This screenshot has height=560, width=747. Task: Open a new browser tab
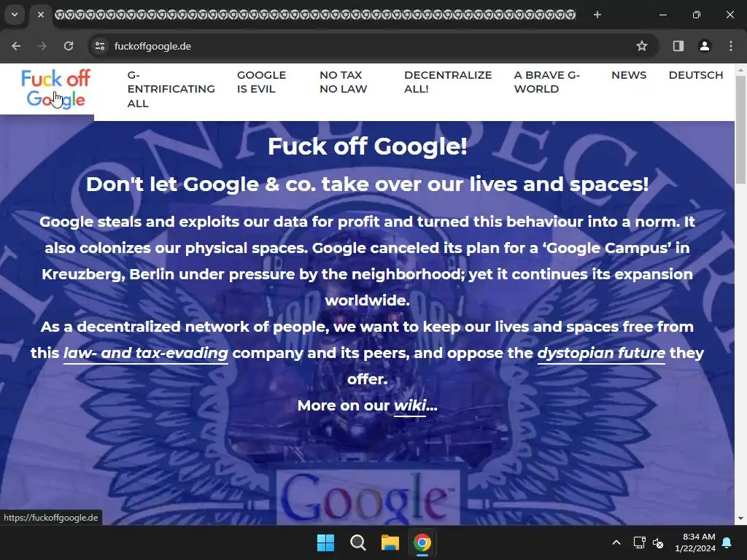(597, 15)
